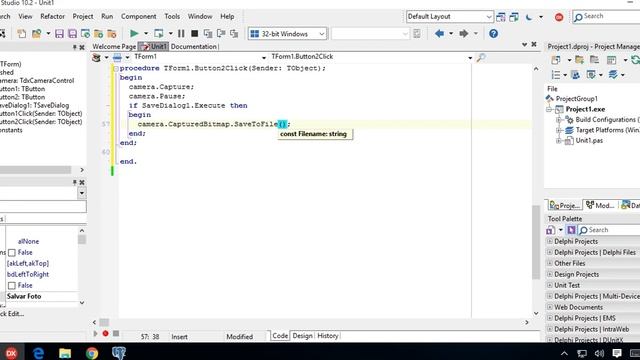
Task: Click the blue Back navigation arrow
Action: (x=439, y=33)
